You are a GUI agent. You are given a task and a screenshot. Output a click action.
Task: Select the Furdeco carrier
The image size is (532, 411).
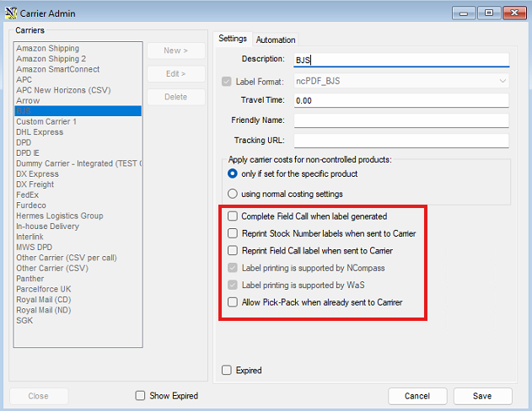pos(78,205)
